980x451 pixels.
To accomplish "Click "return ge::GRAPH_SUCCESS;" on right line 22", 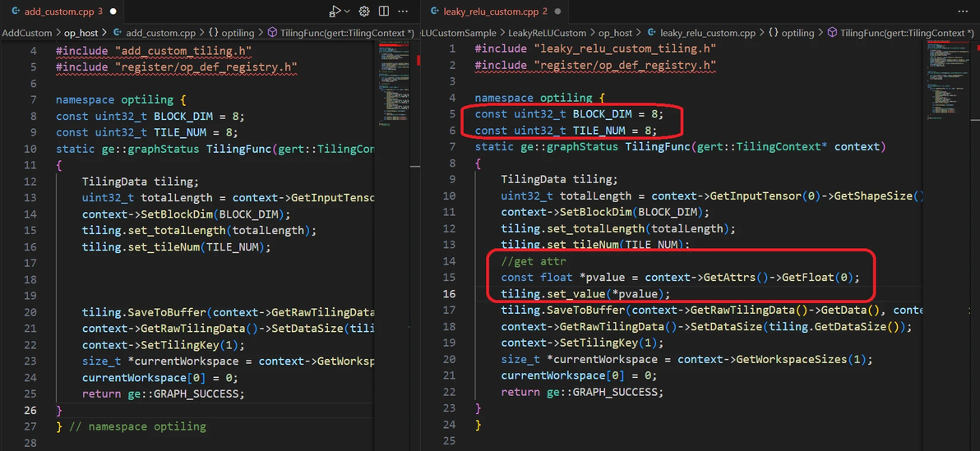I will [x=583, y=392].
